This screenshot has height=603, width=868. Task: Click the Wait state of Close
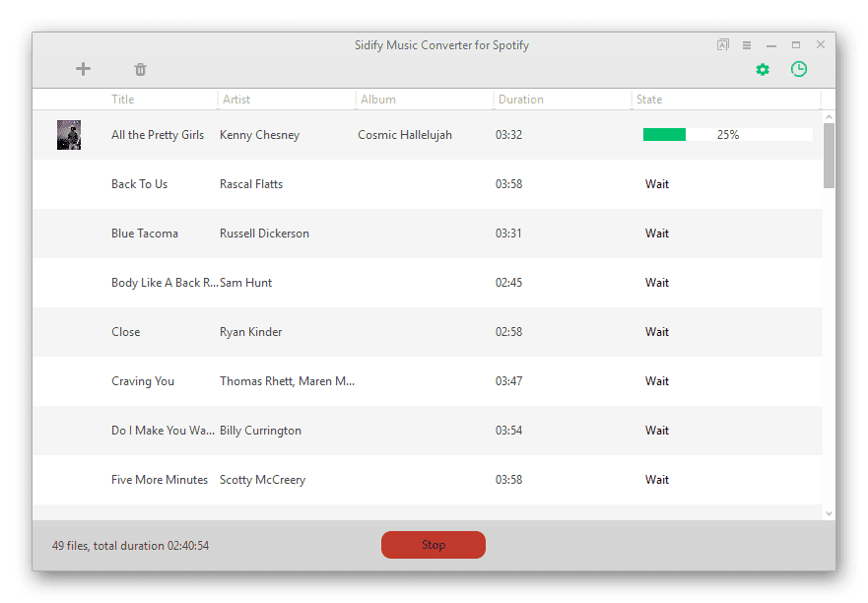(657, 332)
